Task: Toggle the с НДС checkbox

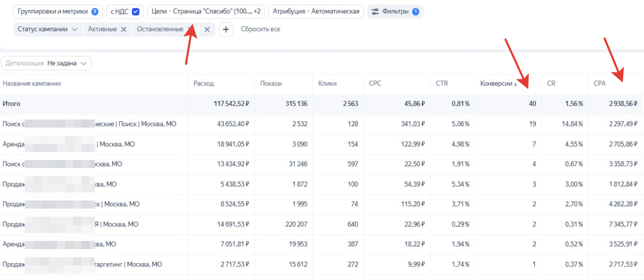Action: click(135, 11)
